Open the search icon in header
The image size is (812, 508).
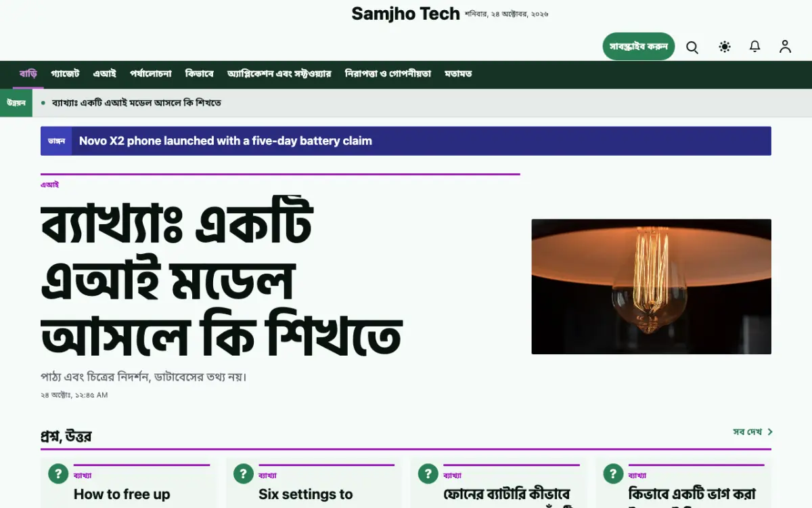click(692, 47)
